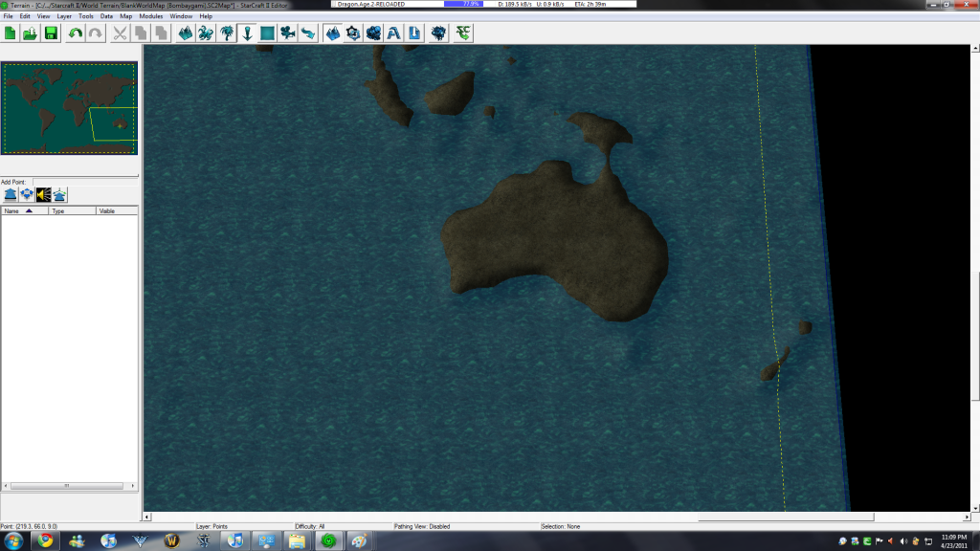Open the Help menu
Image resolution: width=980 pixels, height=551 pixels.
click(207, 16)
